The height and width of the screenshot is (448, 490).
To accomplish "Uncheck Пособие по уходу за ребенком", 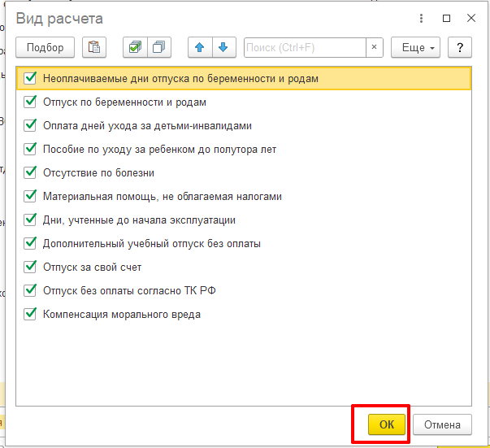I will pyautogui.click(x=30, y=149).
